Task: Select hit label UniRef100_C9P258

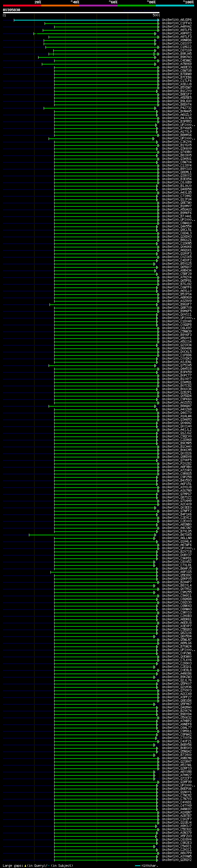Action: 177,477
